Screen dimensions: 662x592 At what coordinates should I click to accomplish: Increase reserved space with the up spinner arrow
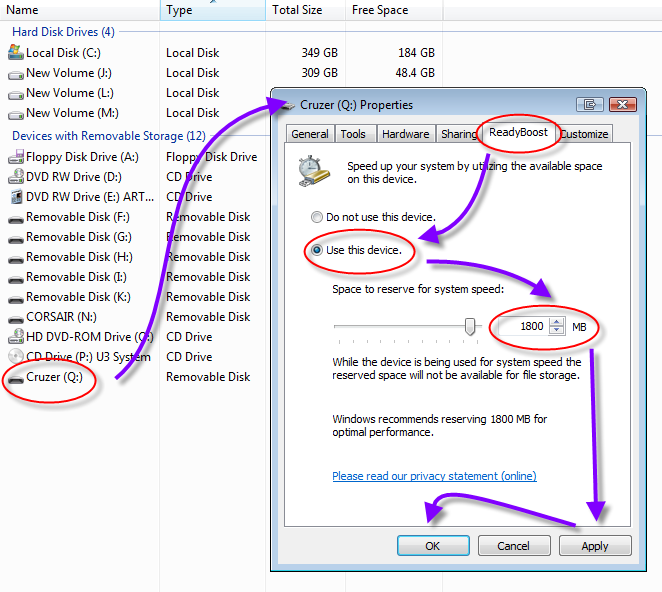tap(558, 322)
